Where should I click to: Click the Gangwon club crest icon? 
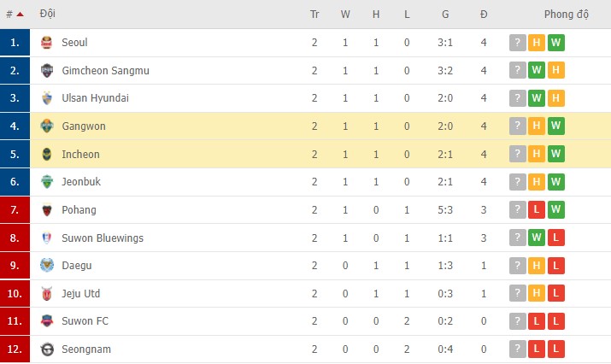click(47, 126)
